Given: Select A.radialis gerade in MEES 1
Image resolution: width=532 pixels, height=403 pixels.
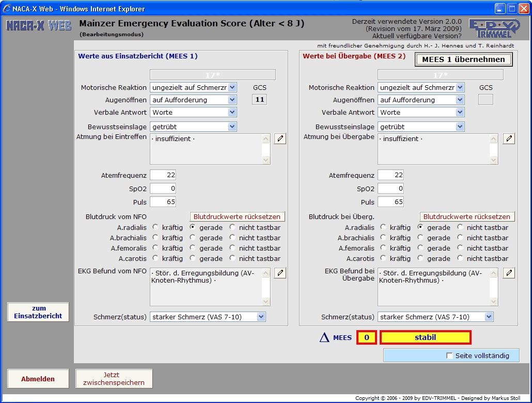Looking at the screenshot, I should coord(193,227).
